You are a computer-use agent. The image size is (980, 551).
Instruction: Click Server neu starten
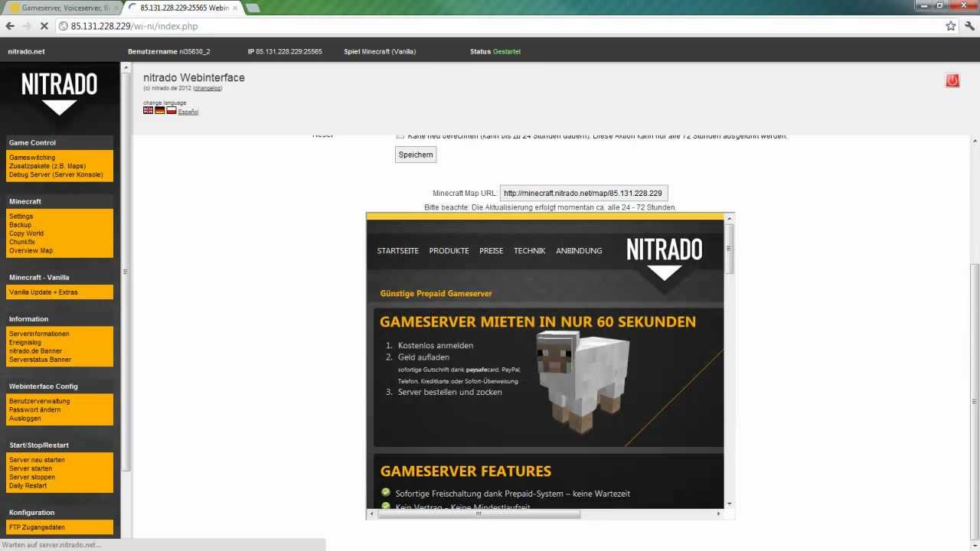(37, 460)
